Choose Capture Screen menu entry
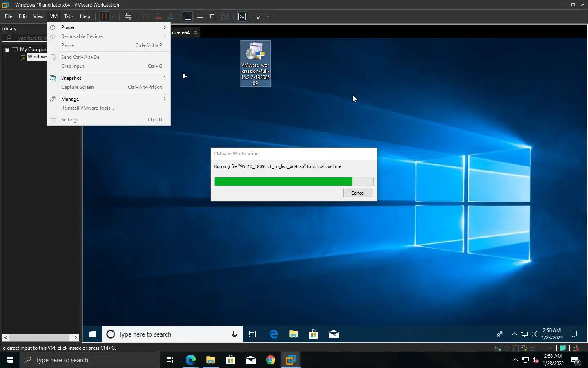Image resolution: width=588 pixels, height=368 pixels. [109, 87]
